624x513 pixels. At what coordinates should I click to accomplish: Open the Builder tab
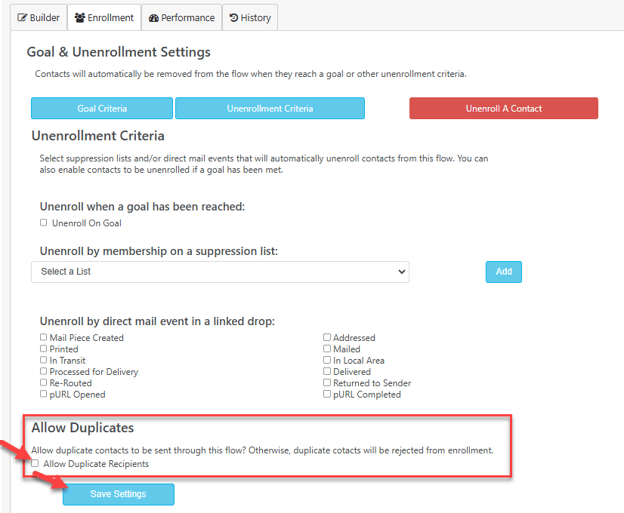pos(39,18)
